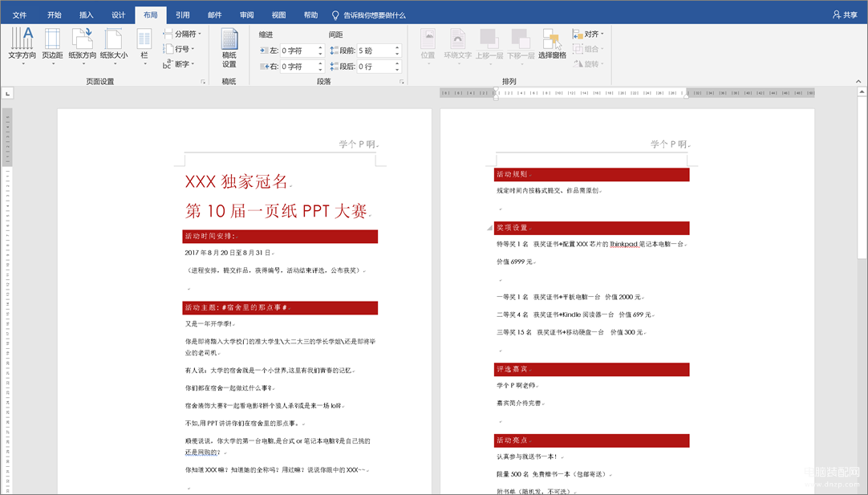
Task: Open the Rotate (旋转) dropdown
Action: [x=588, y=63]
